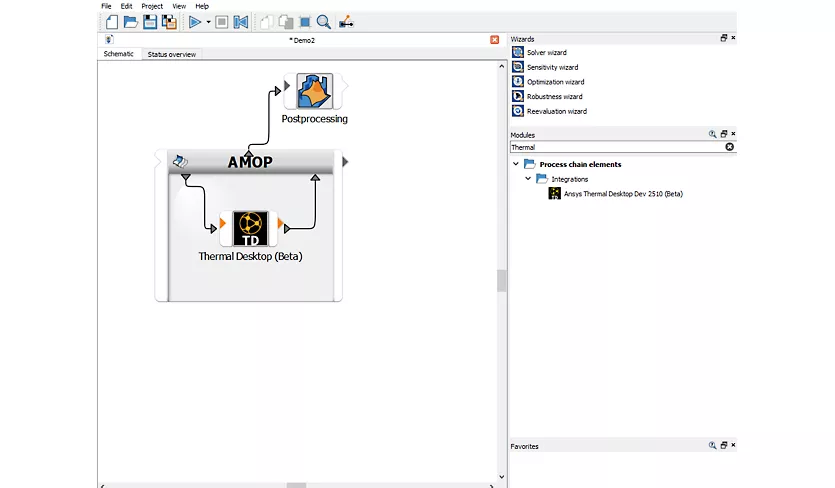Click the schematic vertical scrollbar handle
The height and width of the screenshot is (488, 835).
[x=501, y=281]
